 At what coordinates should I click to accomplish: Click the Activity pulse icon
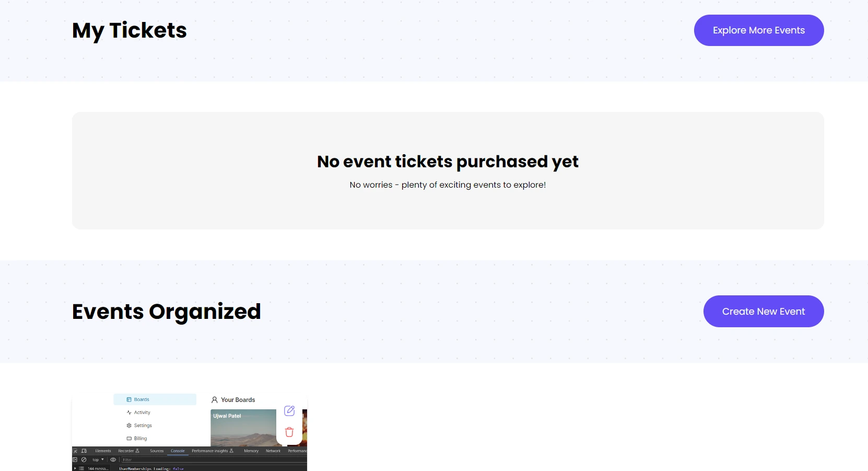click(x=129, y=412)
